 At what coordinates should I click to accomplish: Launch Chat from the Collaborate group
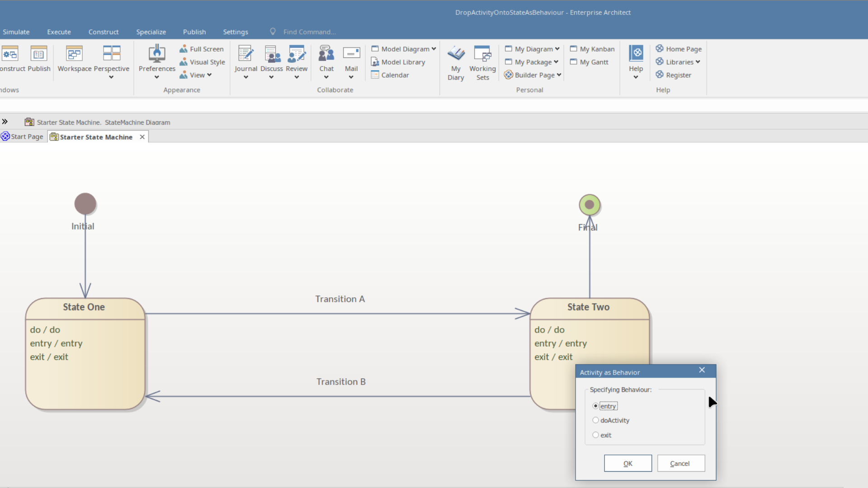326,61
